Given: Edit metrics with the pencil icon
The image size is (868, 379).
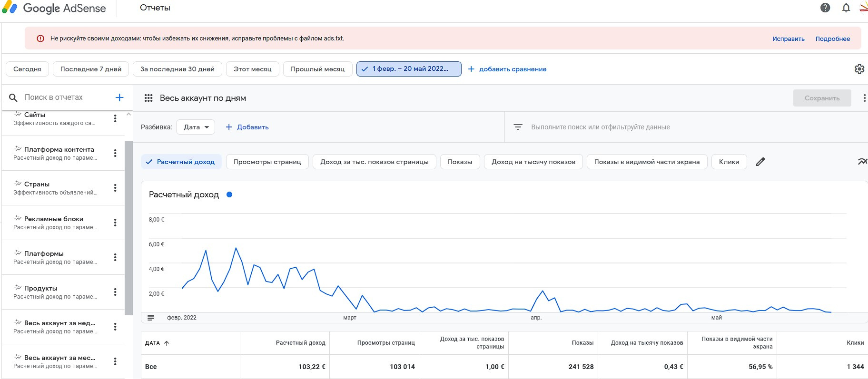Looking at the screenshot, I should click(x=760, y=162).
